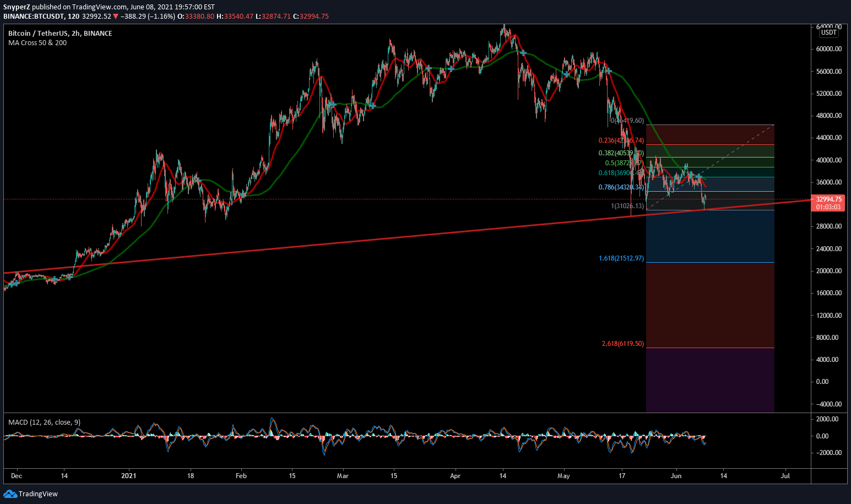Viewport: 851px width, 504px height.
Task: Open the SnyperZ author profile
Action: coord(17,7)
